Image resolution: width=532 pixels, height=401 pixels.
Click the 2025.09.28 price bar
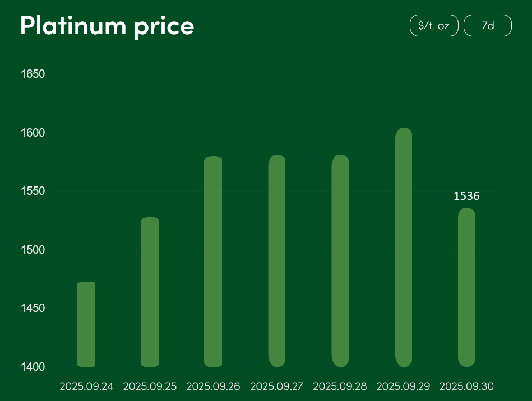(x=340, y=261)
